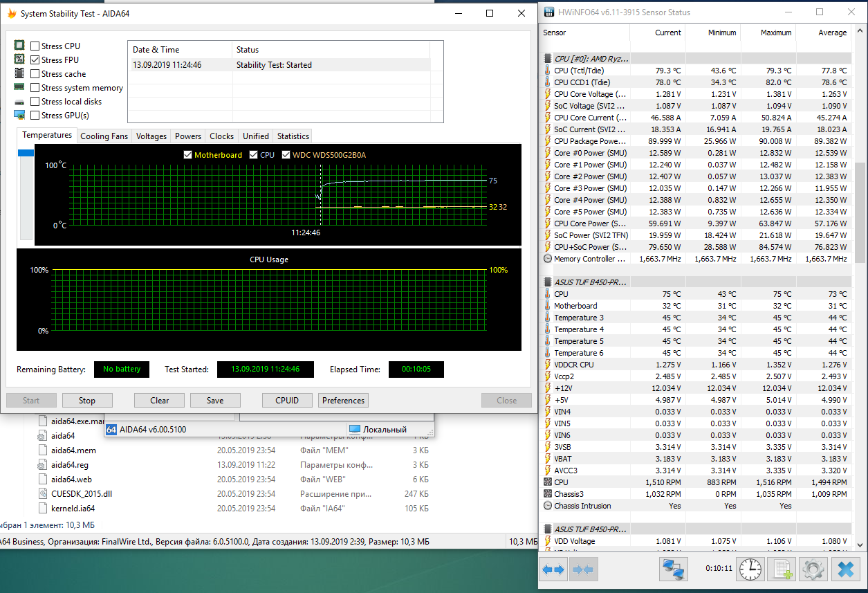Click the Chassis Intrusion row icon
Screen dimensions: 868x593
[x=548, y=506]
